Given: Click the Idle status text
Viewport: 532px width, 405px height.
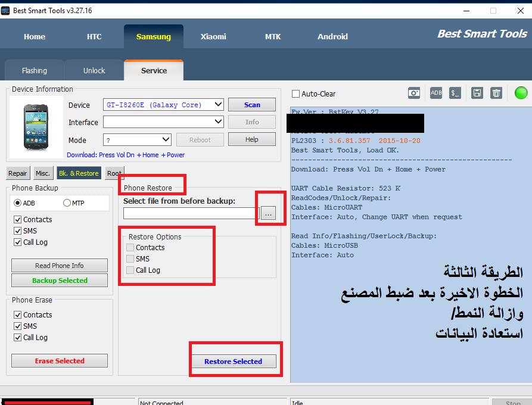Looking at the screenshot, I should pos(297,403).
